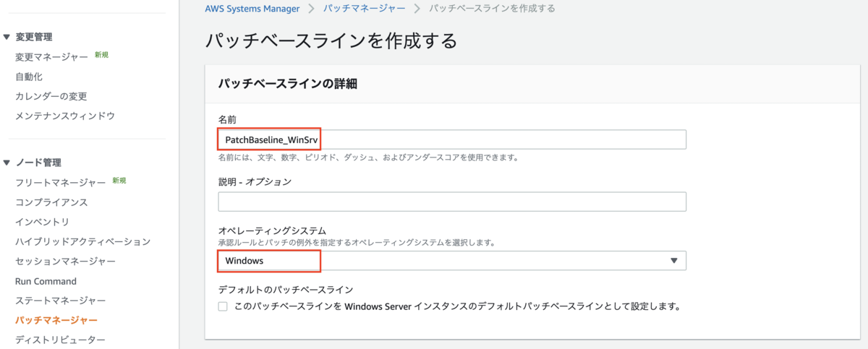The width and height of the screenshot is (868, 349).
Task: Collapse the 変更管理 section triangle
Action: [x=7, y=36]
